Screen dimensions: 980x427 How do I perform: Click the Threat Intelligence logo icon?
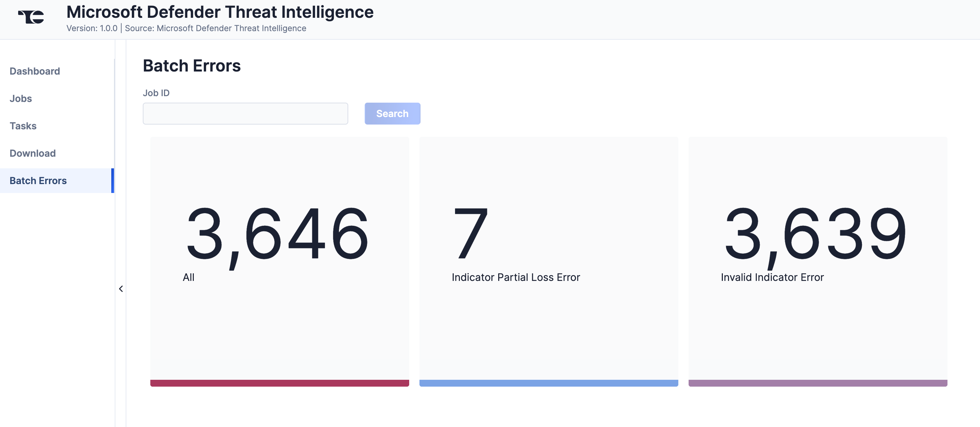(x=30, y=17)
